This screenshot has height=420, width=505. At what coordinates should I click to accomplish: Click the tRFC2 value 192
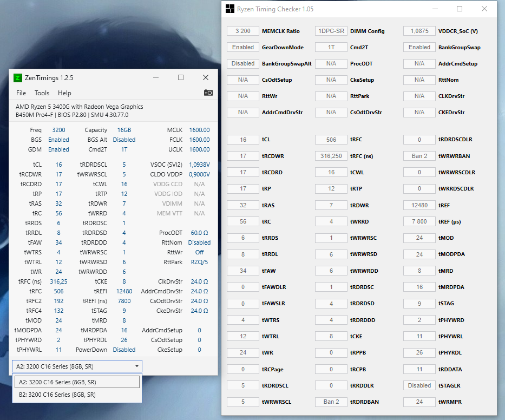click(58, 301)
